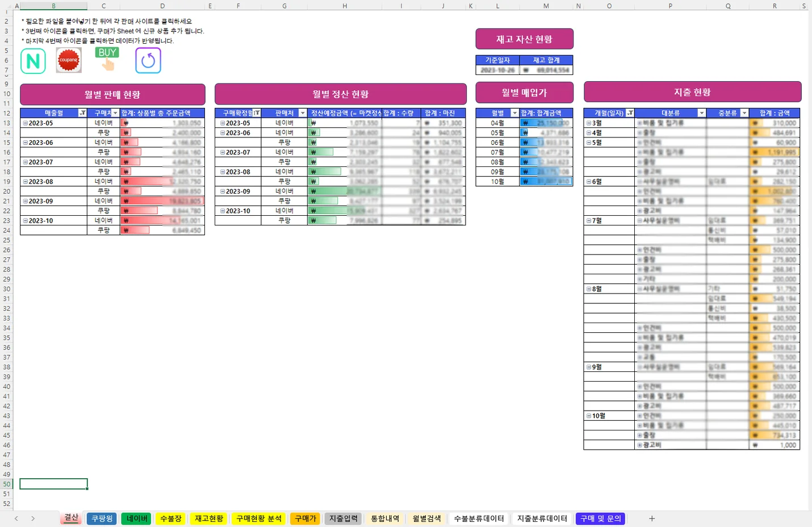This screenshot has width=812, height=527.
Task: Click the previous sheet navigation arrow
Action: (16, 518)
